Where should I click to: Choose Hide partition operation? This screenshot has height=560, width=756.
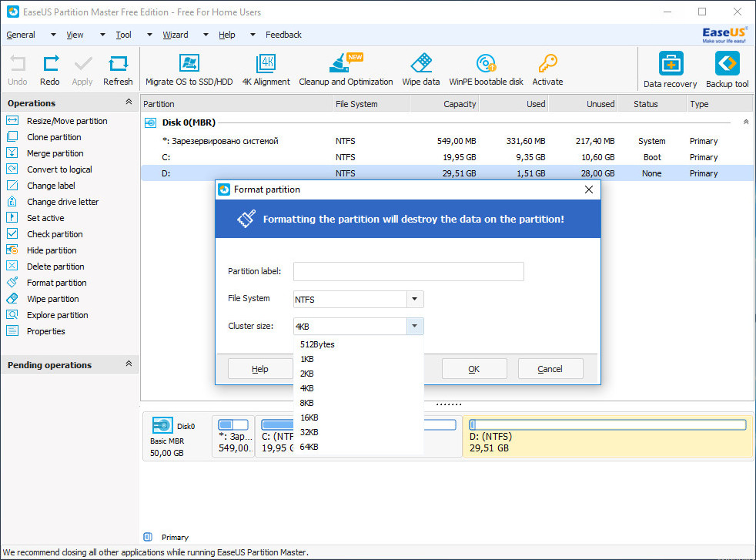click(52, 250)
